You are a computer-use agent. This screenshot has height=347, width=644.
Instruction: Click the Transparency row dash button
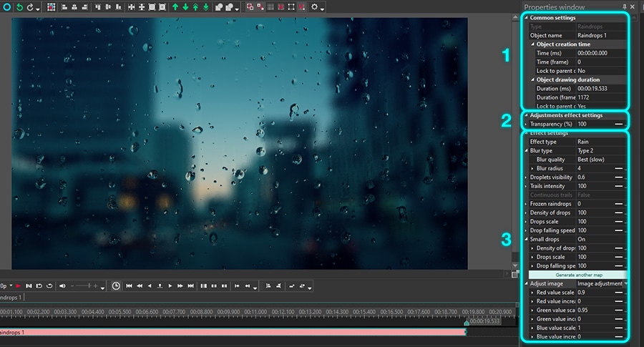click(x=618, y=124)
